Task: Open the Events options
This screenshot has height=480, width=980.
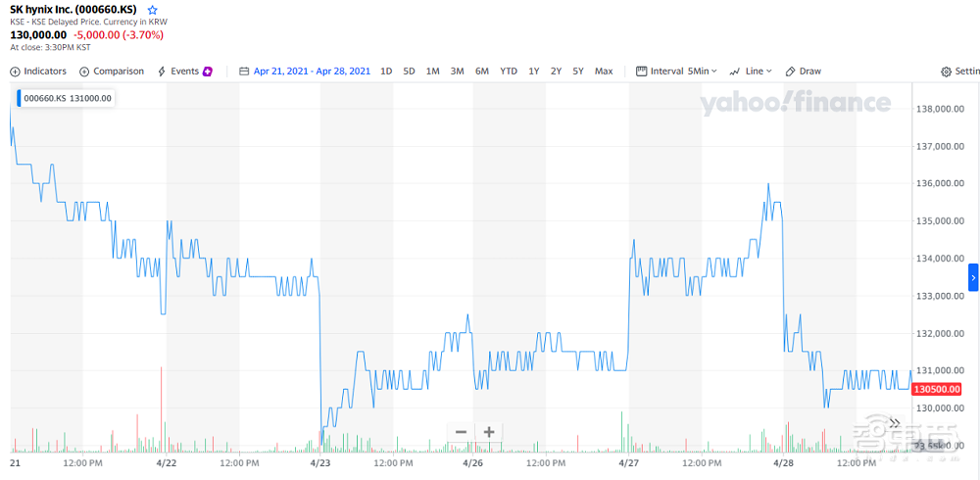Action: pyautogui.click(x=185, y=72)
